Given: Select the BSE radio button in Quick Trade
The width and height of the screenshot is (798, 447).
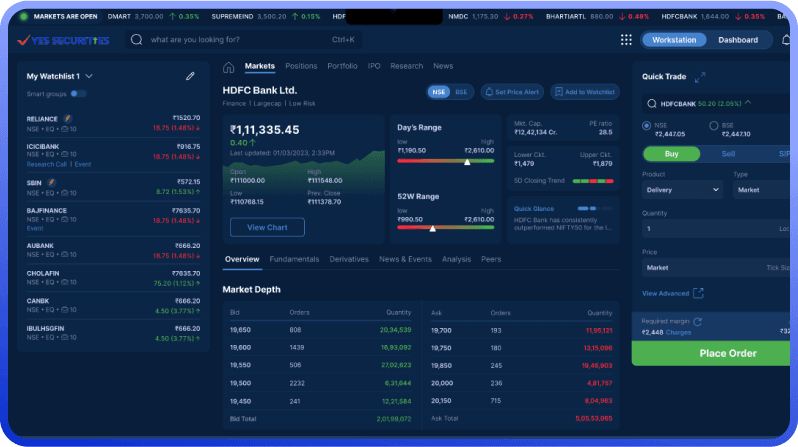Looking at the screenshot, I should tap(714, 126).
